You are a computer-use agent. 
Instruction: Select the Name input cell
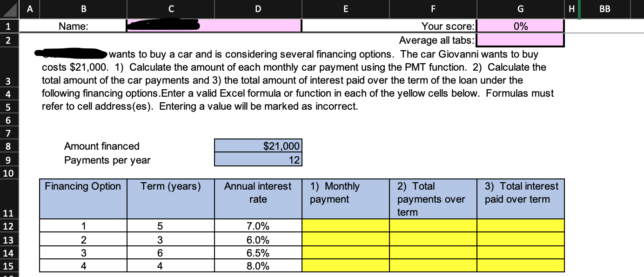(214, 26)
